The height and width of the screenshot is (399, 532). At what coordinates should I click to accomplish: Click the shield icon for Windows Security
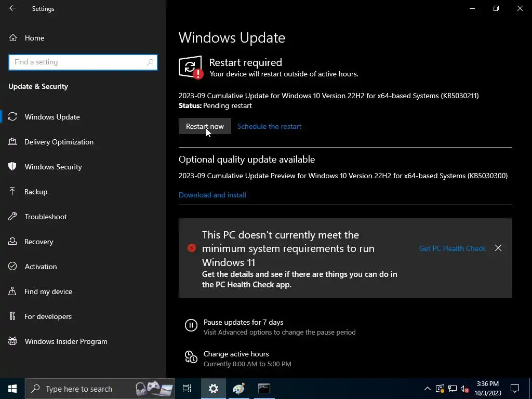pos(12,166)
